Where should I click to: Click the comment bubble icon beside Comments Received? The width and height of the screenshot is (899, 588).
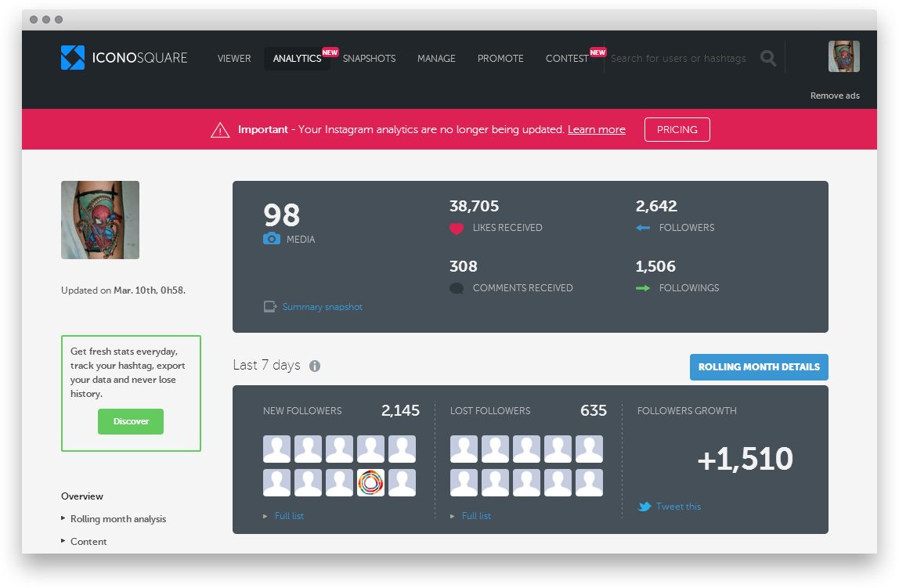tap(457, 288)
